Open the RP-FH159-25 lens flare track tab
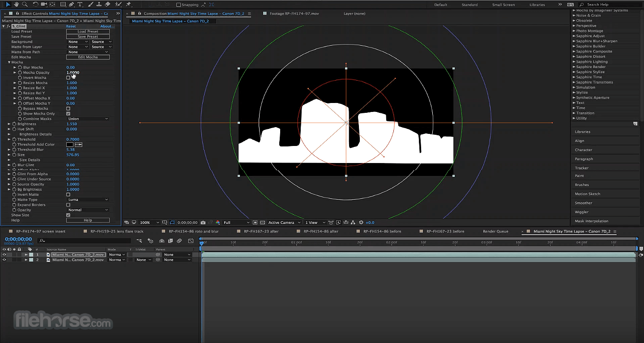Viewport: 644px width, 343px height. (x=117, y=232)
